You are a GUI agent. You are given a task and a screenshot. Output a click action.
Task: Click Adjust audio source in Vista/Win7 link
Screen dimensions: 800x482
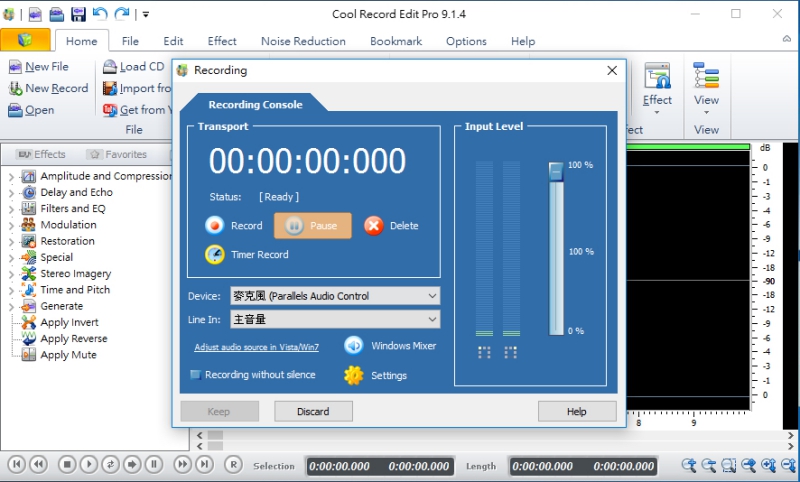(256, 347)
